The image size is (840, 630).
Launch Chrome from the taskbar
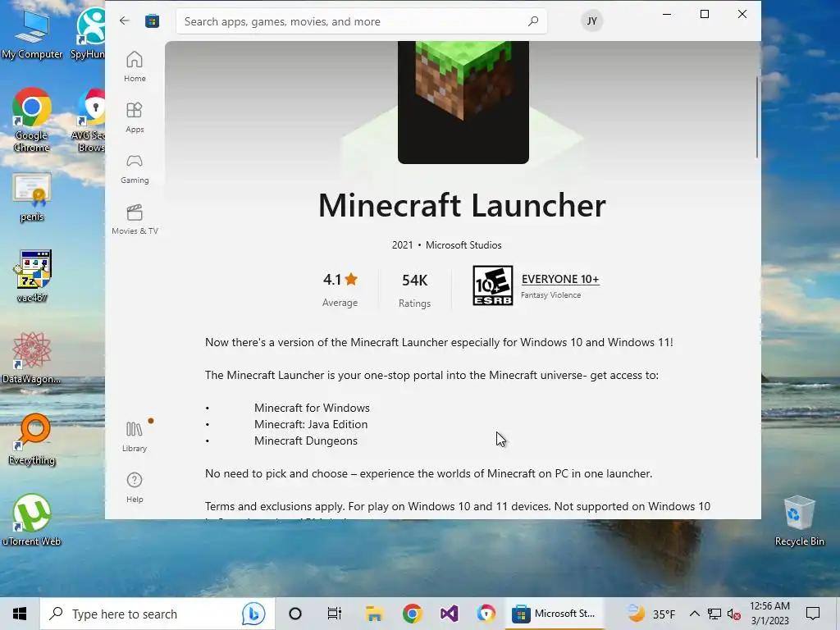point(412,614)
